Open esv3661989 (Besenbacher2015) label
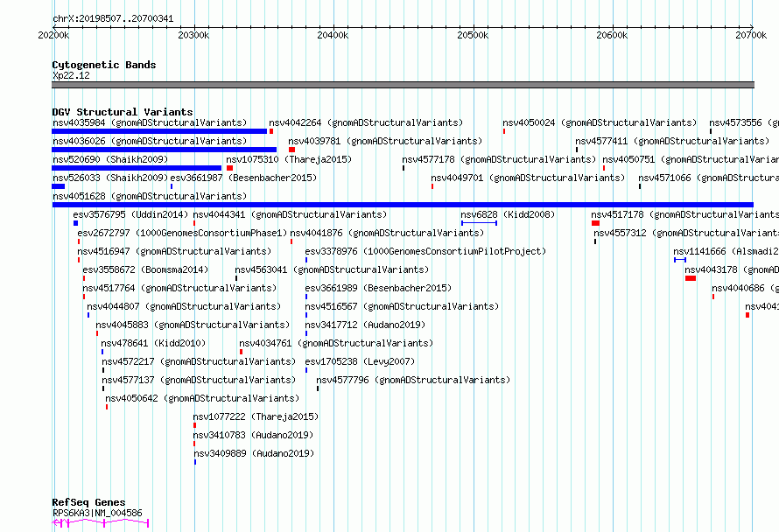 click(378, 288)
